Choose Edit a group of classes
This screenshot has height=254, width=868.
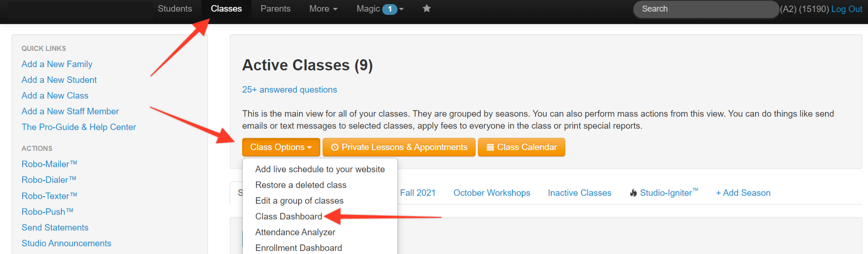point(300,201)
